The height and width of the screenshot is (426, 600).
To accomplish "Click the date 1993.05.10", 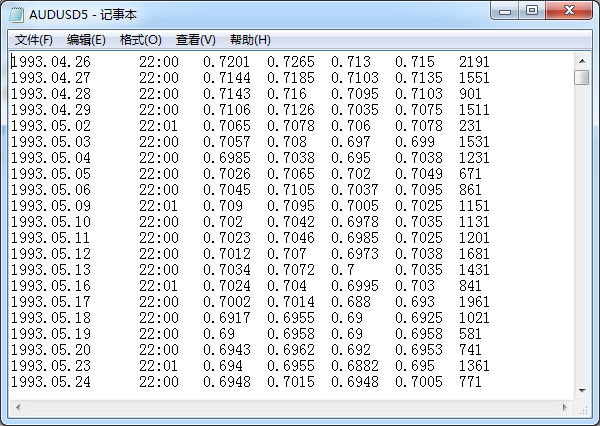I will [51, 222].
